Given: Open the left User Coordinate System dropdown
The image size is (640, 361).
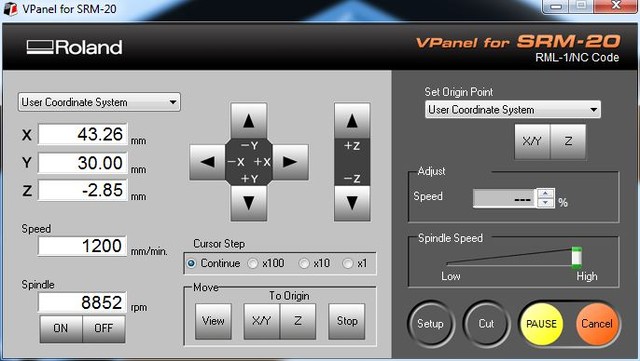Looking at the screenshot, I should [99, 102].
